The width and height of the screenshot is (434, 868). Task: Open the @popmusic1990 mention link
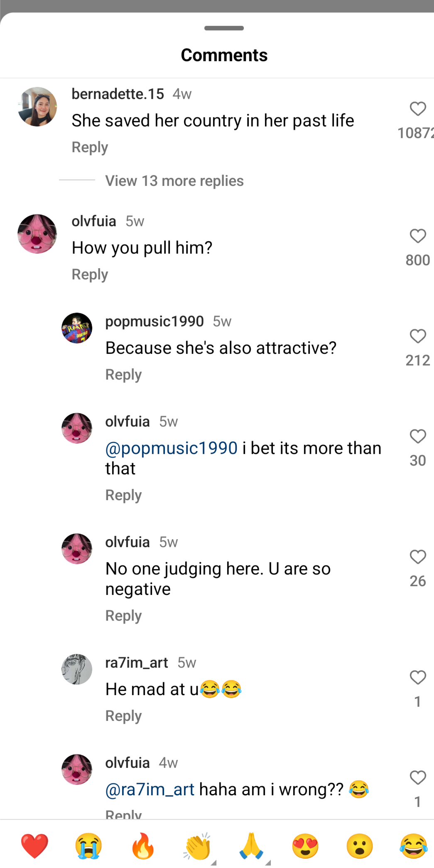pos(171,448)
